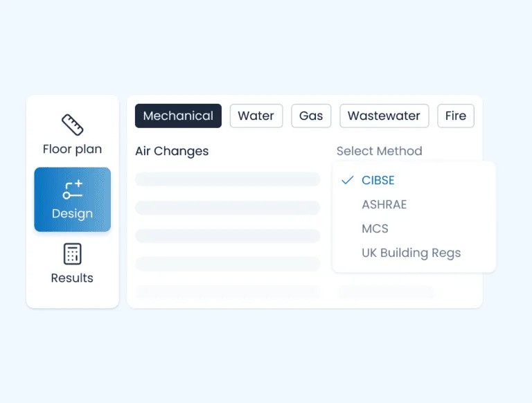This screenshot has height=403, width=532.
Task: Click the second placeholder row under Air Changes
Action: pos(227,208)
